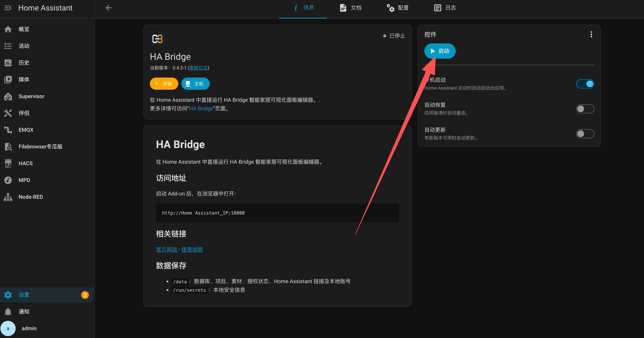Enable the 自动恢复 watchdog toggle
Screen dimensions: 644x338
click(585, 109)
